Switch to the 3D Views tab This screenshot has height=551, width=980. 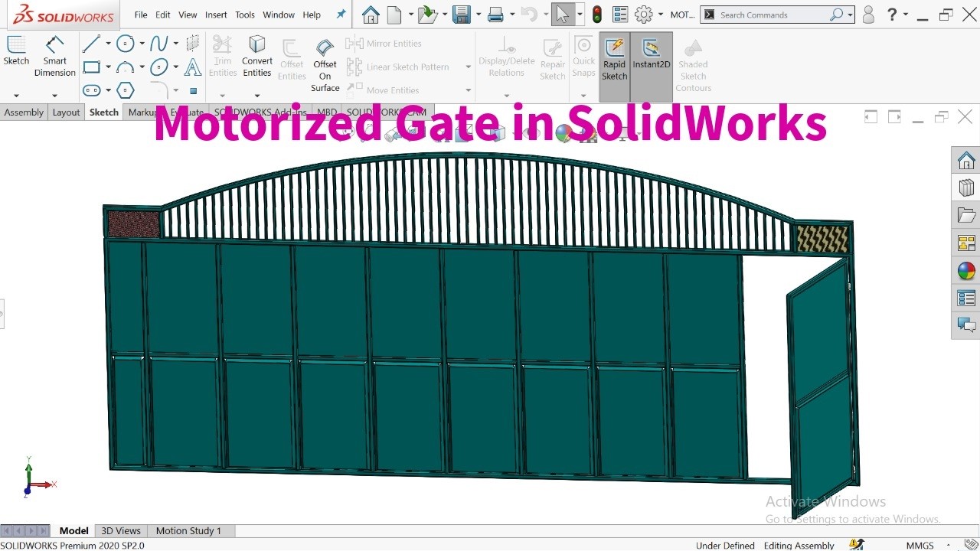(x=121, y=530)
